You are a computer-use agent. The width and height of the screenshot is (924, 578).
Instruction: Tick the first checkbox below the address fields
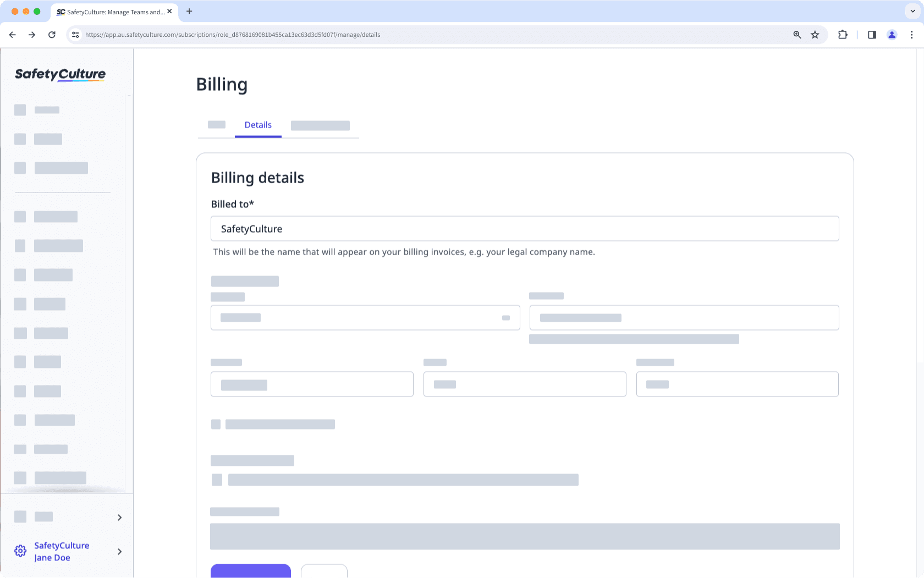(216, 424)
